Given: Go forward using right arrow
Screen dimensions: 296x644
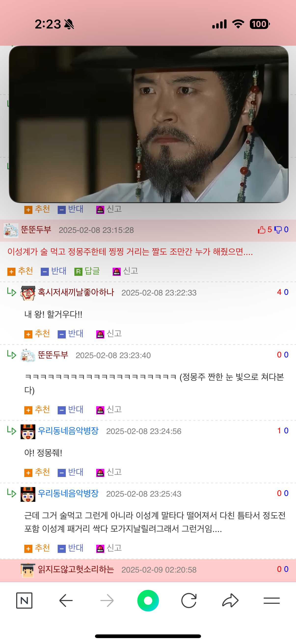Looking at the screenshot, I should tap(107, 600).
